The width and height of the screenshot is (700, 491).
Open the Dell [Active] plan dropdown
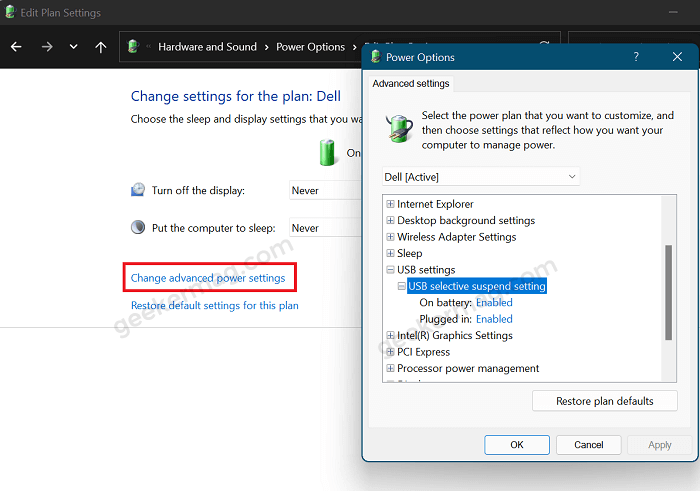[481, 177]
